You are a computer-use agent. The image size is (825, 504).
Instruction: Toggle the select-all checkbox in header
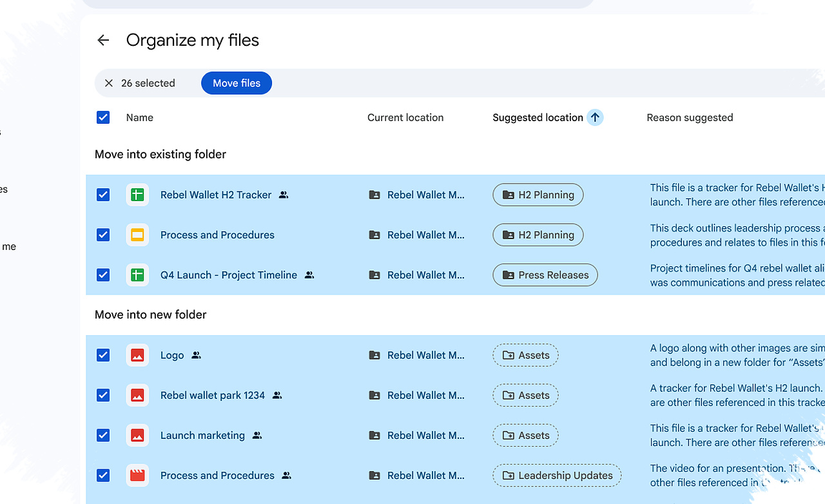pyautogui.click(x=103, y=117)
